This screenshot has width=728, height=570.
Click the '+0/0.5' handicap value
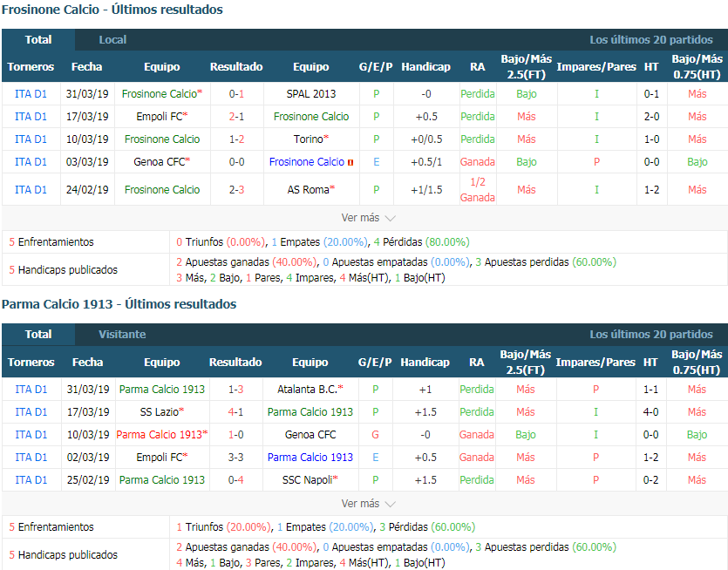(426, 139)
